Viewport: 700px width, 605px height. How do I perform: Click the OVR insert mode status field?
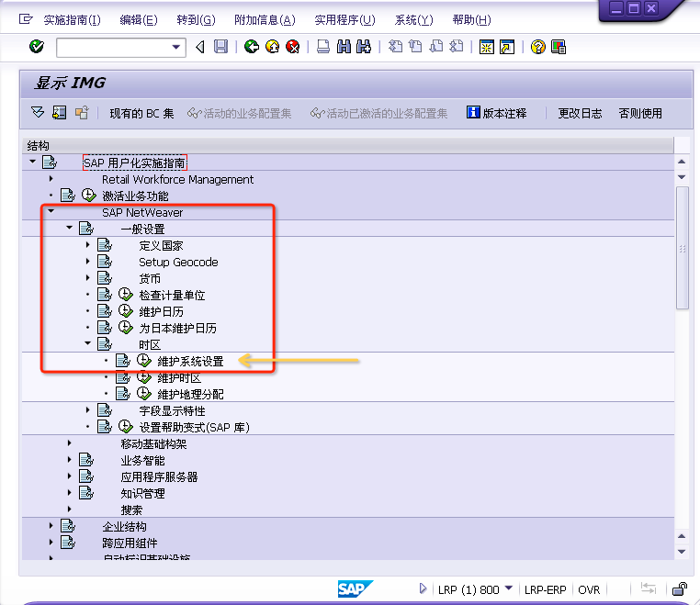[589, 589]
